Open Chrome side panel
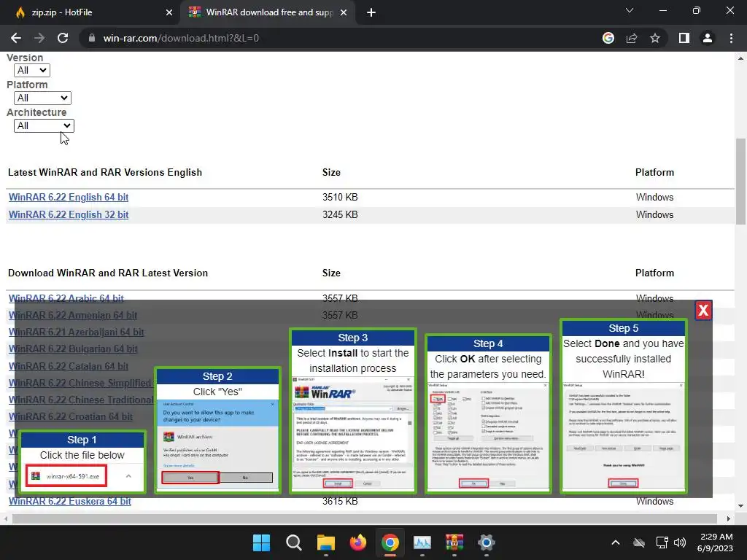 click(684, 38)
